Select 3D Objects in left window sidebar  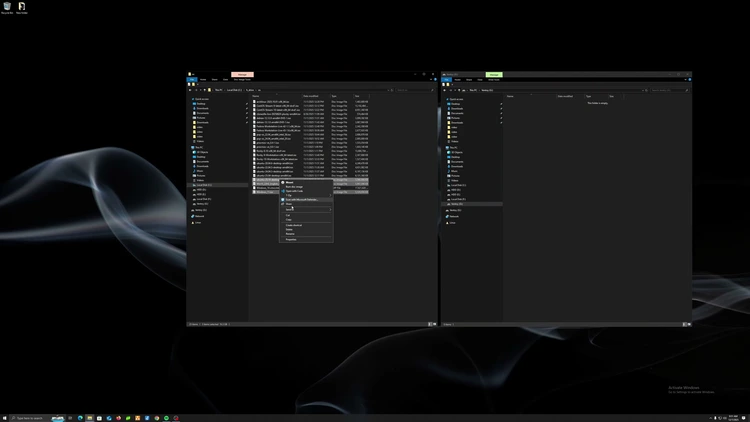click(202, 152)
